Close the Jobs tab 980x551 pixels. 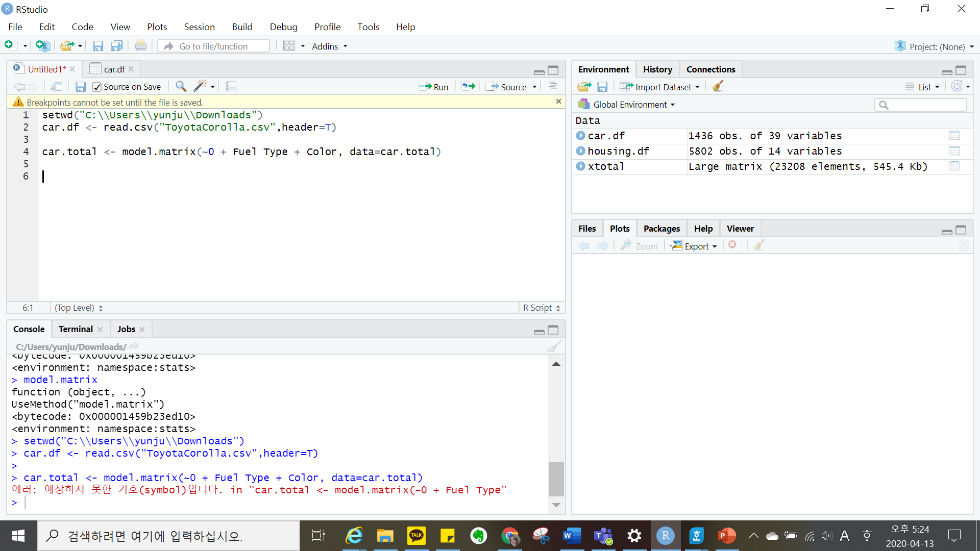[x=142, y=329]
